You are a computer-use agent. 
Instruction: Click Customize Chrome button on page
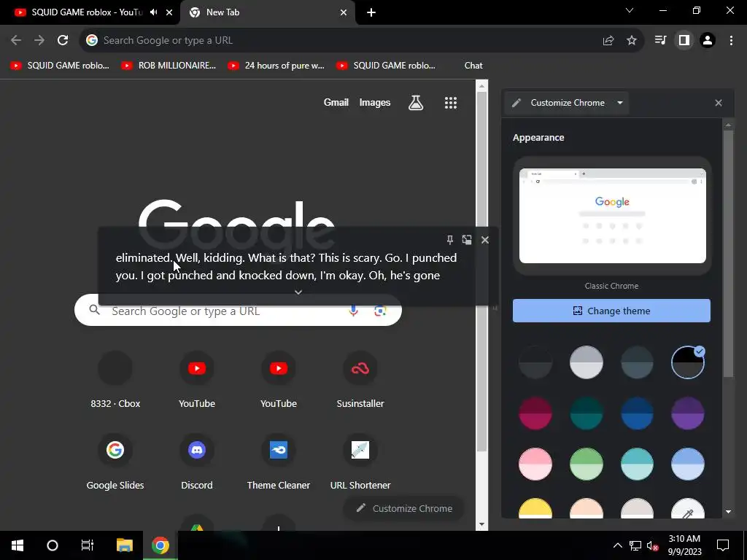coord(404,508)
